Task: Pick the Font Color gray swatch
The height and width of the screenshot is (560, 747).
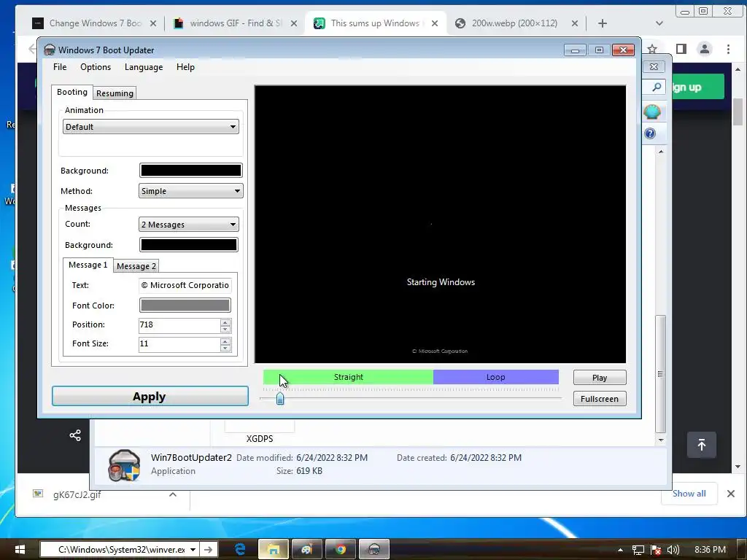Action: 185,306
